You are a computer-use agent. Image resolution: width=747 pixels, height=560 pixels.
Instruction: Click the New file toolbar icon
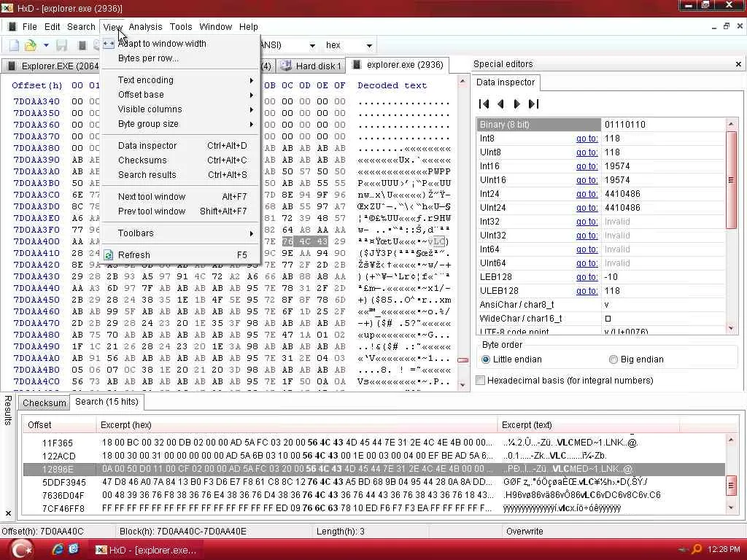pos(15,46)
